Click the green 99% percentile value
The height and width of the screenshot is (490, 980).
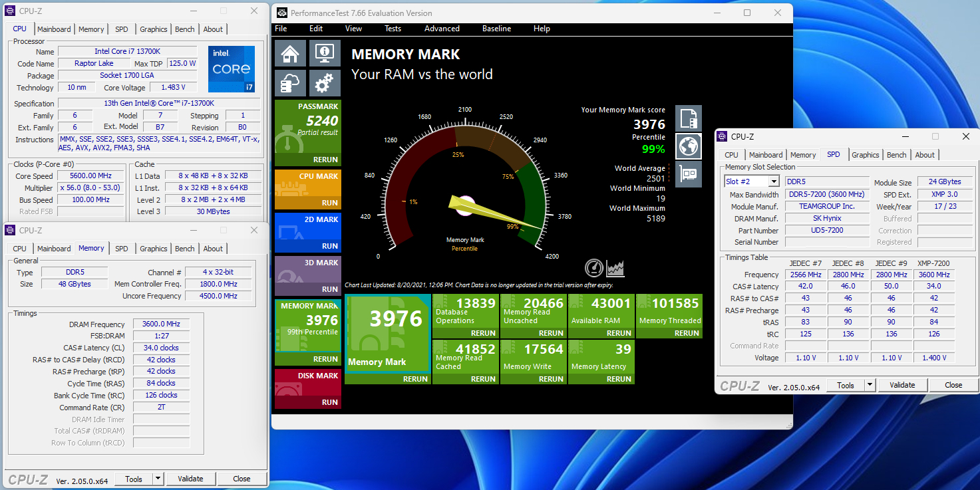653,149
